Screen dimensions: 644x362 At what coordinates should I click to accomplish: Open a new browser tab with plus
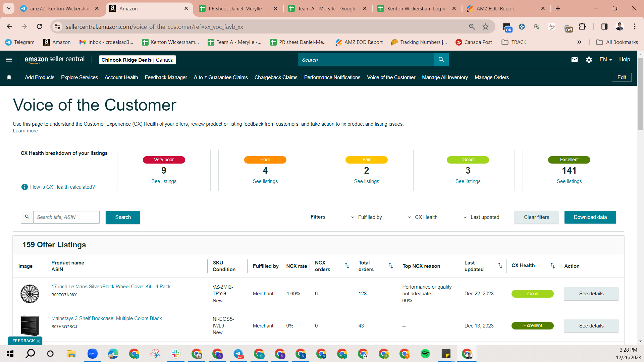pyautogui.click(x=558, y=8)
